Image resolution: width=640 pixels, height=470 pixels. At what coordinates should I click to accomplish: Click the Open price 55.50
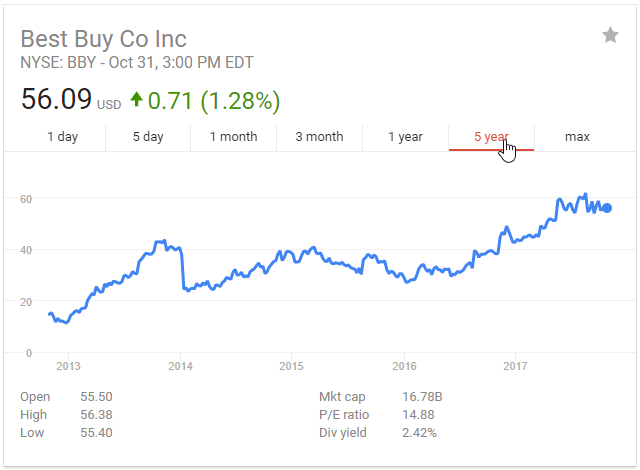(x=96, y=397)
